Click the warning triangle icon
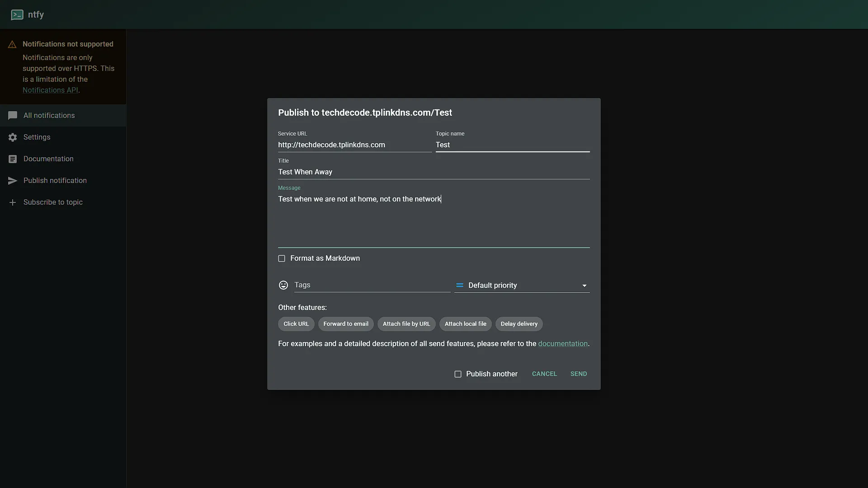Viewport: 868px width, 488px height. coord(12,44)
